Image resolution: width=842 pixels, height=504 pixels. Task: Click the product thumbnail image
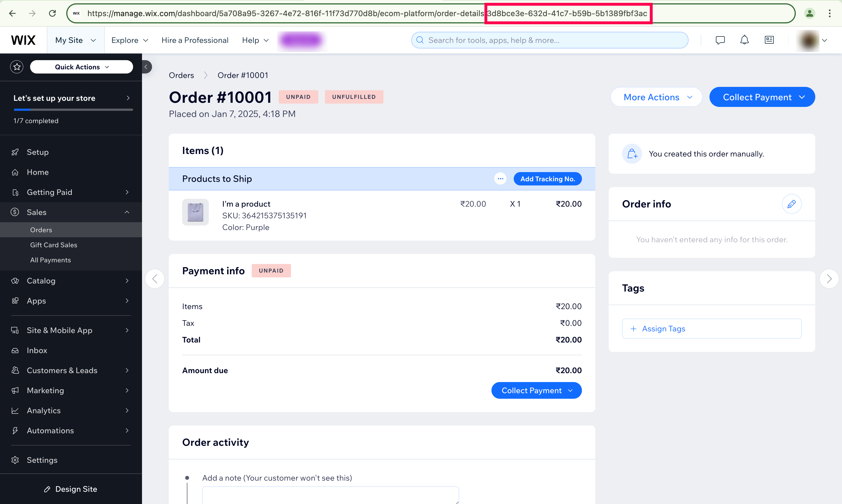coord(195,212)
